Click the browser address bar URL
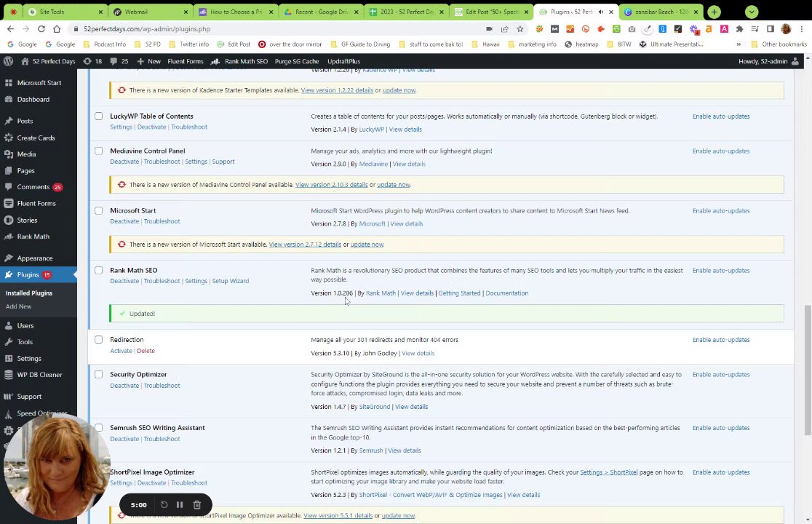This screenshot has height=524, width=812. (147, 29)
